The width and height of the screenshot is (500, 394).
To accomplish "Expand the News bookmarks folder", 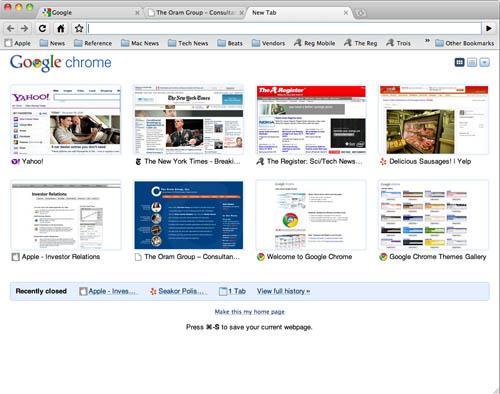I will (x=52, y=43).
